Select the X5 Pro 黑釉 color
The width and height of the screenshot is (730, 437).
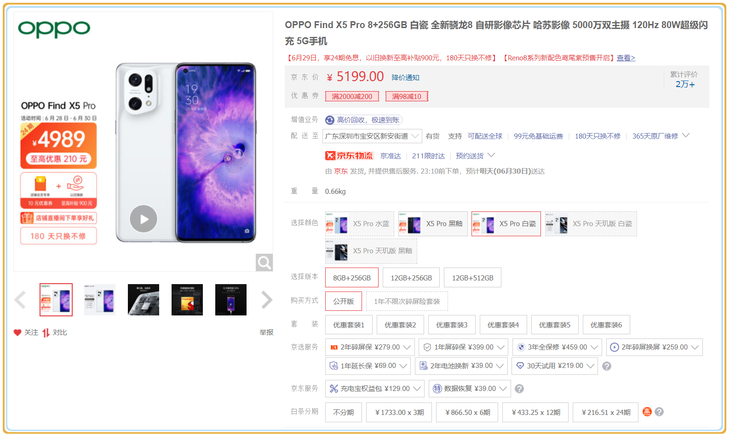click(433, 224)
